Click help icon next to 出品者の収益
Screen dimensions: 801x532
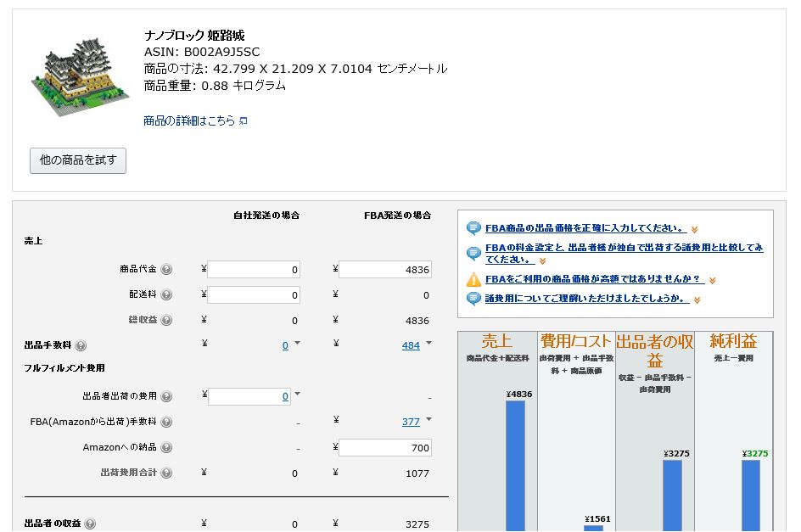90,524
